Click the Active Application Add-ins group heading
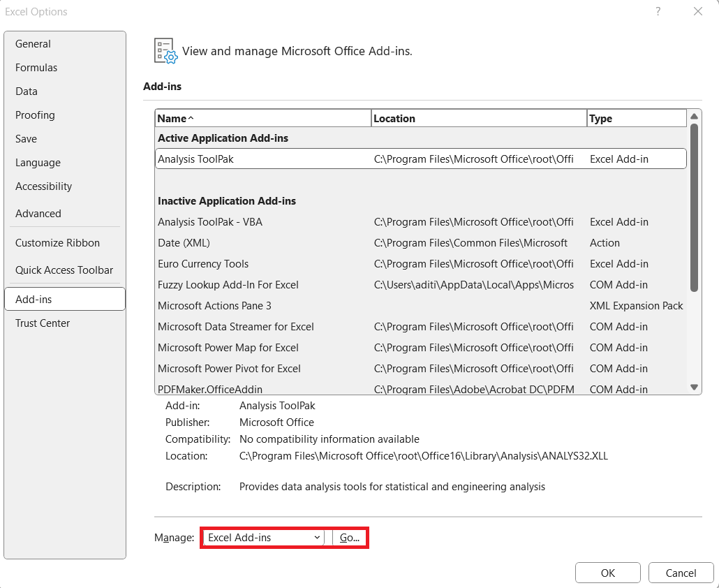 pyautogui.click(x=223, y=138)
